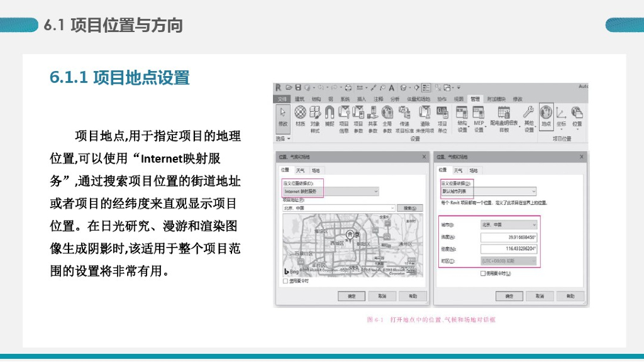Open the 'Internet 映射服务' location source dropdown
The image size is (644, 362).
(331, 191)
